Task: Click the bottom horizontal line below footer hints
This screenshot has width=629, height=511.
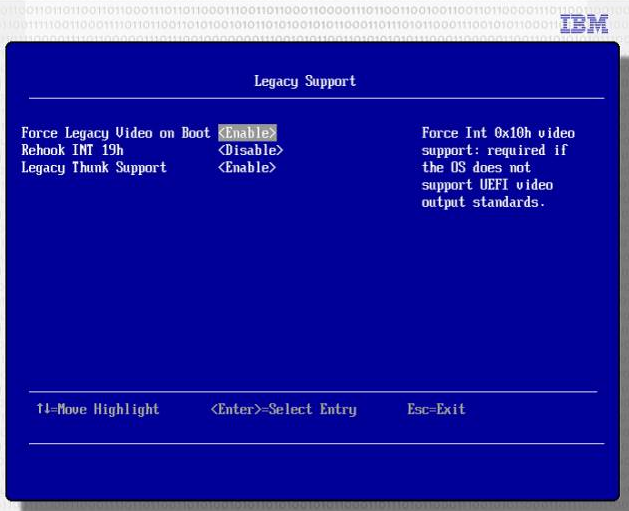Action: [x=314, y=443]
